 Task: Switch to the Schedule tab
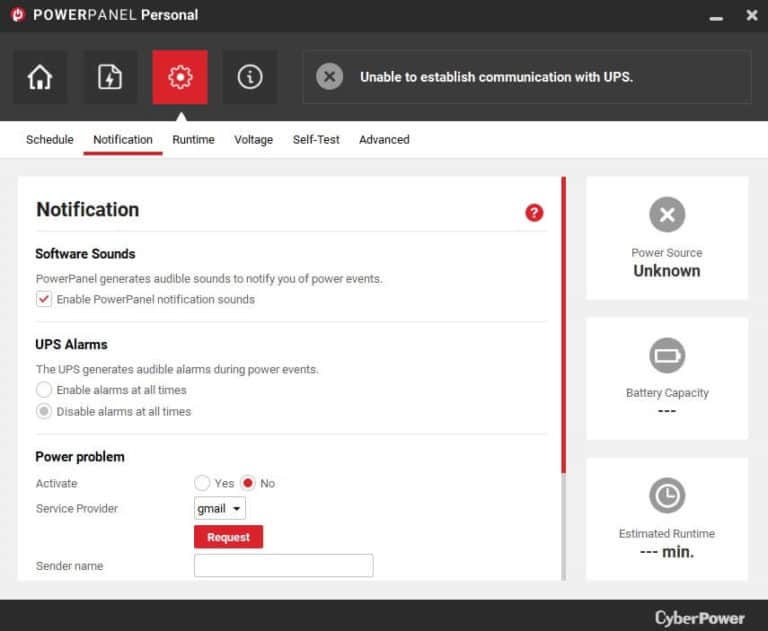(x=49, y=140)
